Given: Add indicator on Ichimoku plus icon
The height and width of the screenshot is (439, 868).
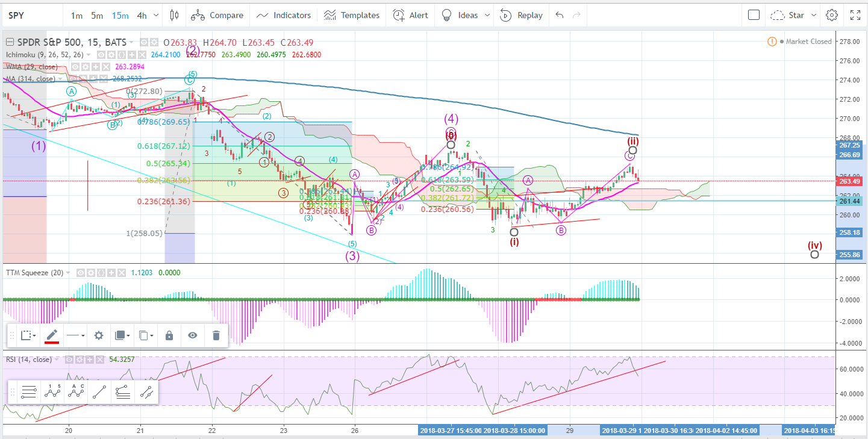Looking at the screenshot, I should tap(132, 55).
